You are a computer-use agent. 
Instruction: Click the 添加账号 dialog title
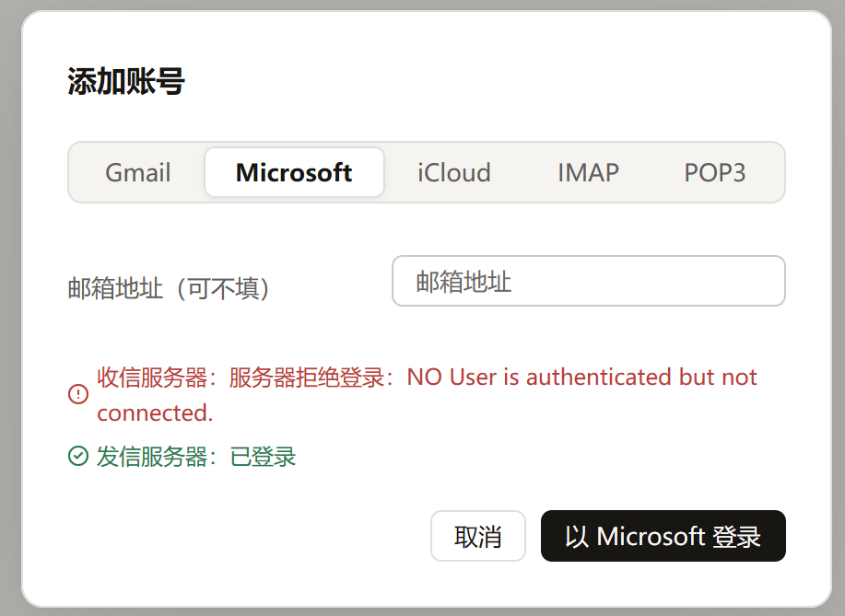(x=126, y=81)
